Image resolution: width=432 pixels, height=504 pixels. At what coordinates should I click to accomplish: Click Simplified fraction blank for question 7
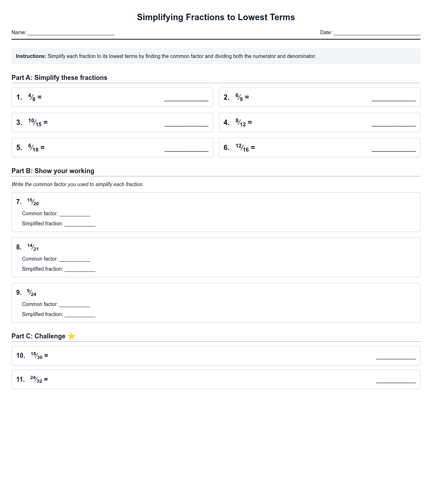pos(80,224)
